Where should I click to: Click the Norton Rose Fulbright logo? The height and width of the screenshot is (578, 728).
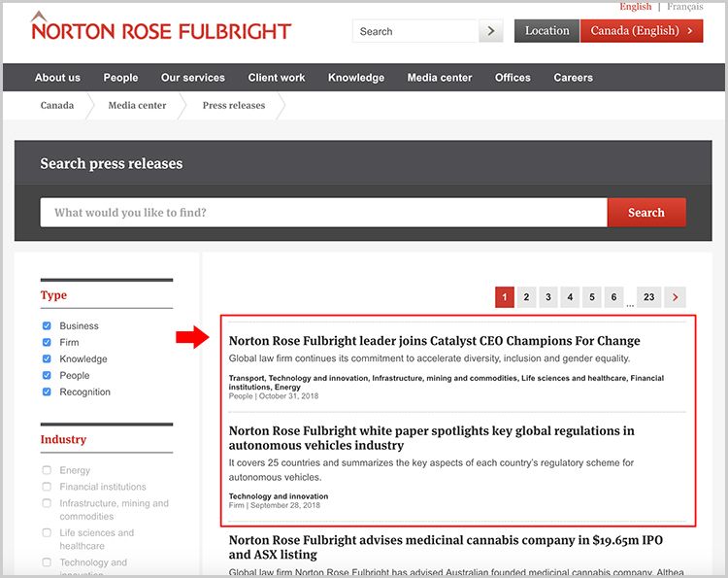coord(160,27)
